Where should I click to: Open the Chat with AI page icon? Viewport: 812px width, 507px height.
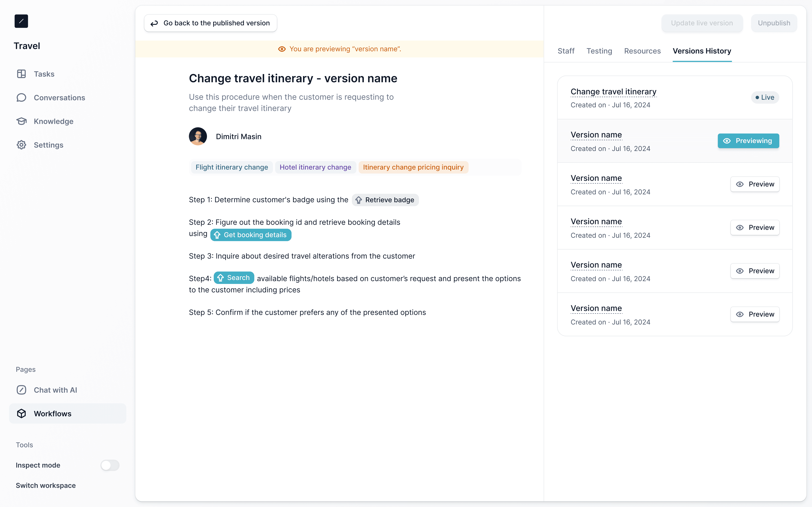21,390
